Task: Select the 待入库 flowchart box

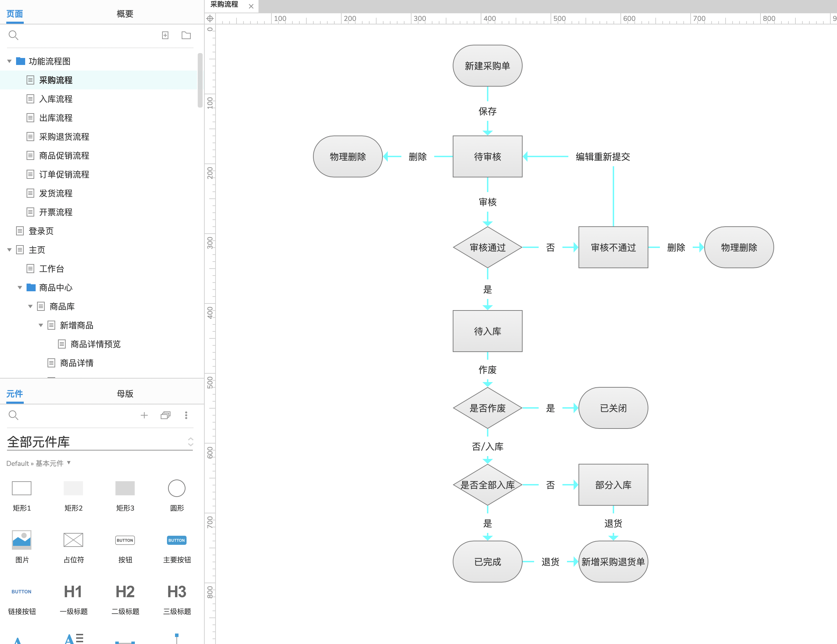Action: click(487, 331)
